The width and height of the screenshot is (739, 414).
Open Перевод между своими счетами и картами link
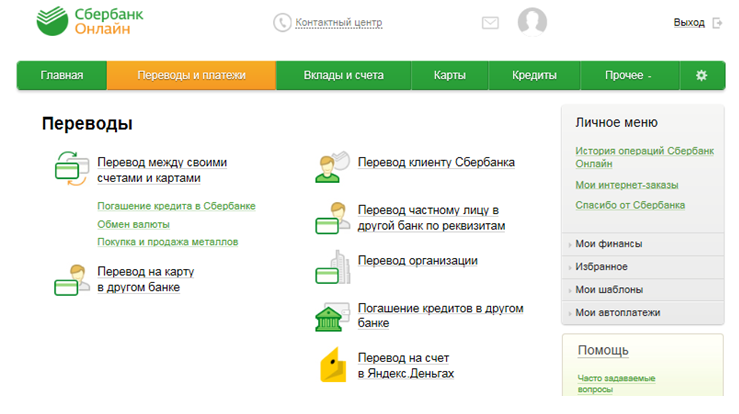click(x=162, y=170)
